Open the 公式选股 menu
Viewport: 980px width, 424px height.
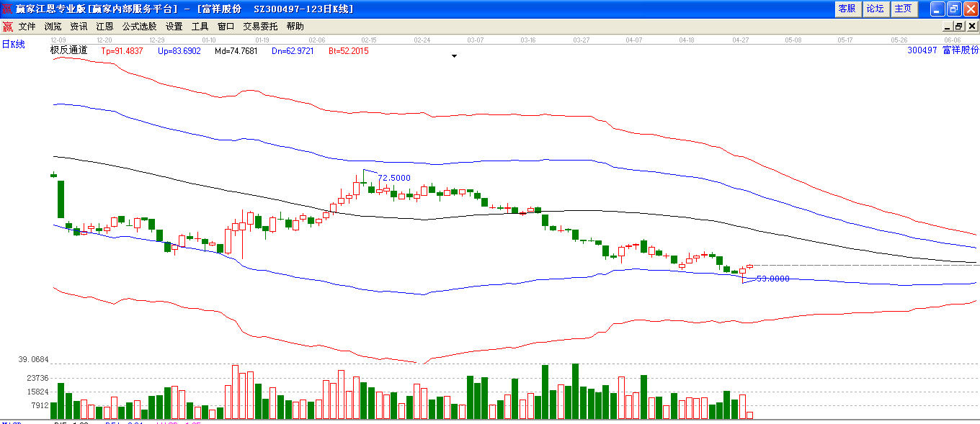139,27
